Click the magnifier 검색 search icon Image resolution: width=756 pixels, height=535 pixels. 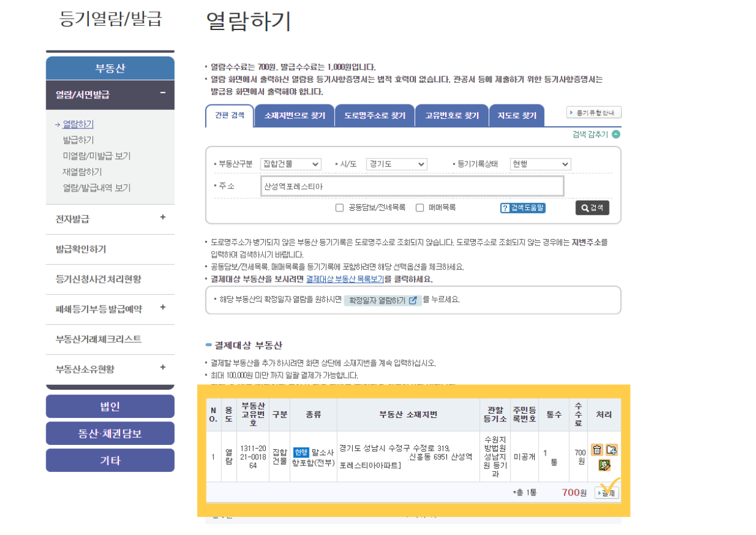pyautogui.click(x=585, y=208)
